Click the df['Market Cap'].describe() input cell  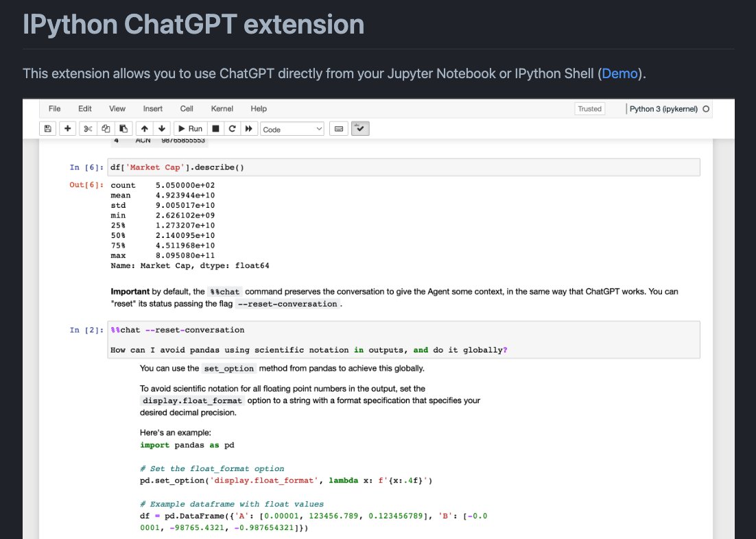[x=403, y=167]
